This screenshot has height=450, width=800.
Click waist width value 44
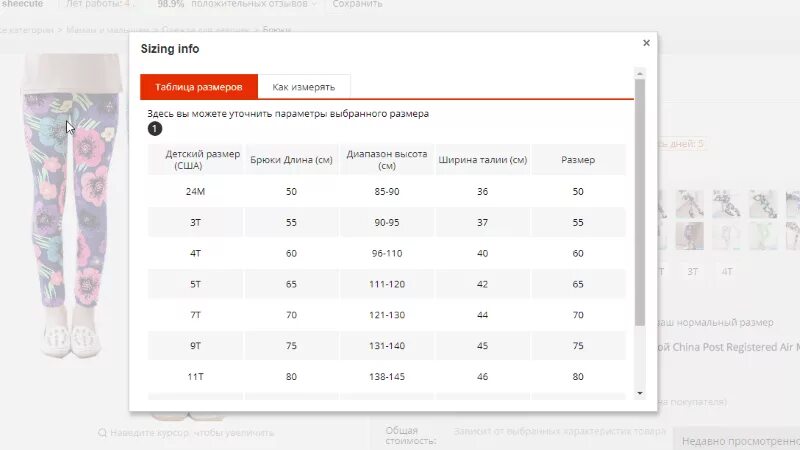pos(483,315)
